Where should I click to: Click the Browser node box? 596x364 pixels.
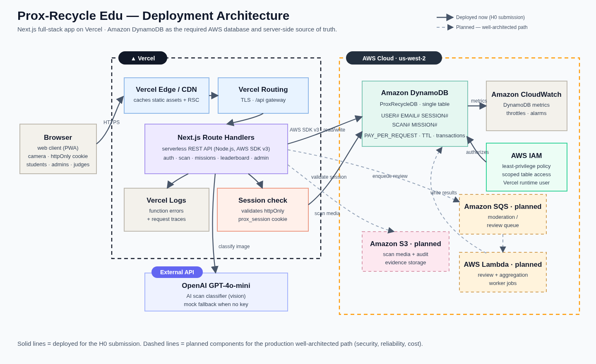pos(58,149)
